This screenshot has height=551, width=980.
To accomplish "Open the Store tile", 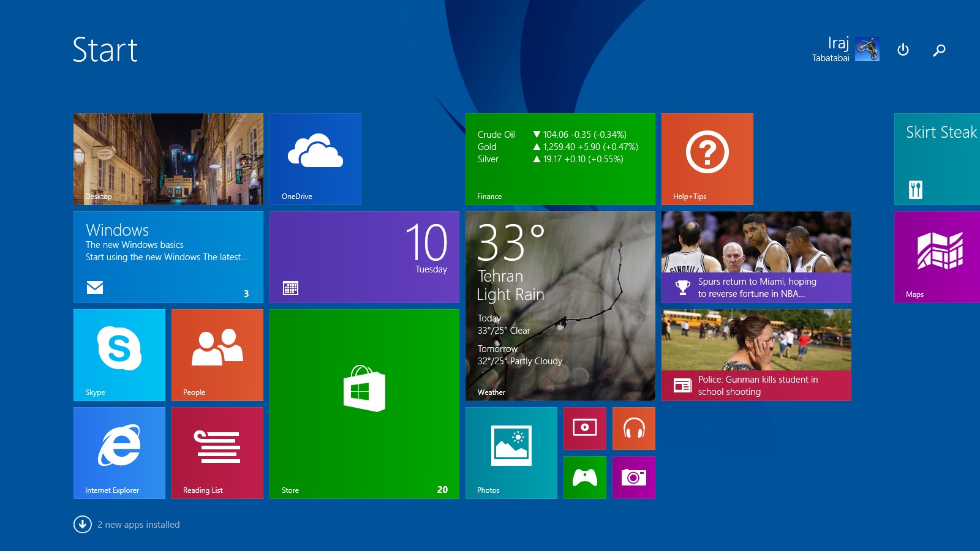I will coord(364,404).
